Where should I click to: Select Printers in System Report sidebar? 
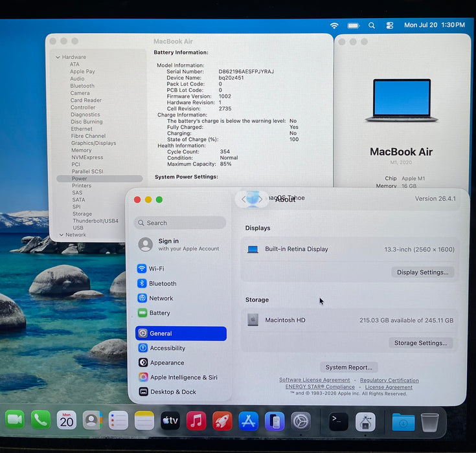(x=82, y=186)
